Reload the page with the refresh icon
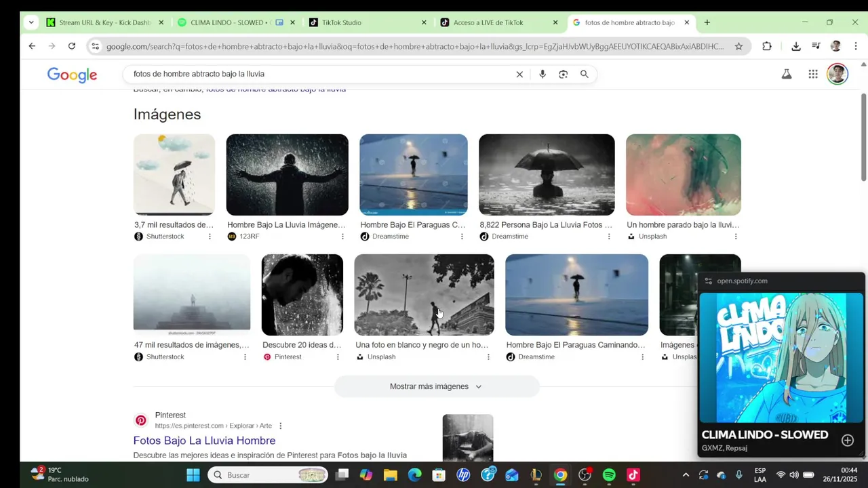Viewport: 868px width, 488px height. [x=72, y=46]
